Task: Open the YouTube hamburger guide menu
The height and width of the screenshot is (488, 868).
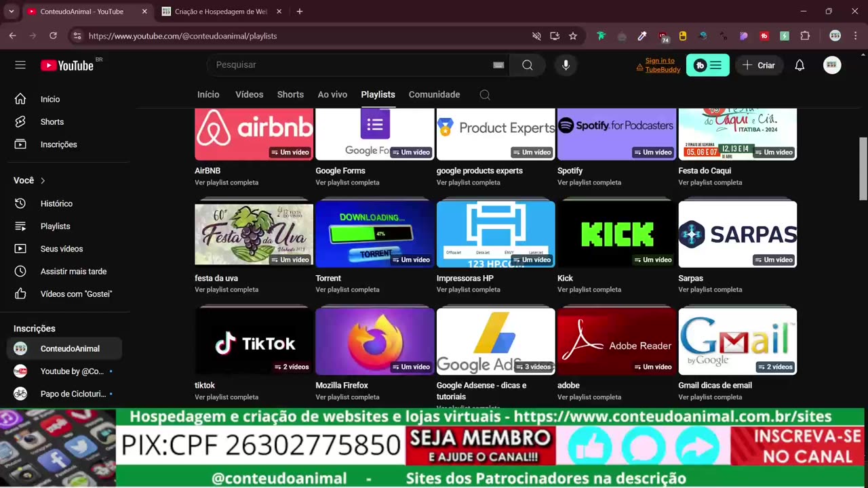Action: pos(20,65)
